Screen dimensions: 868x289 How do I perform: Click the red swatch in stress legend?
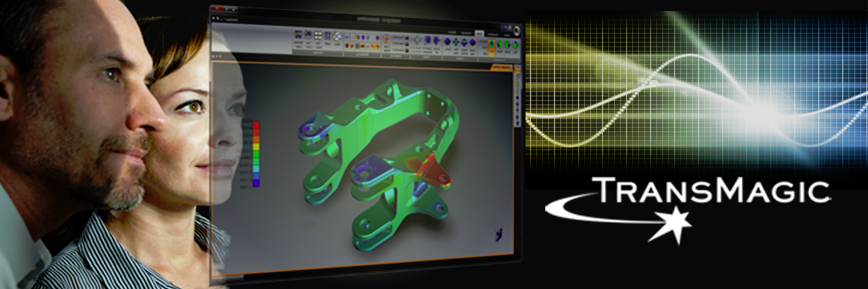[x=257, y=125]
